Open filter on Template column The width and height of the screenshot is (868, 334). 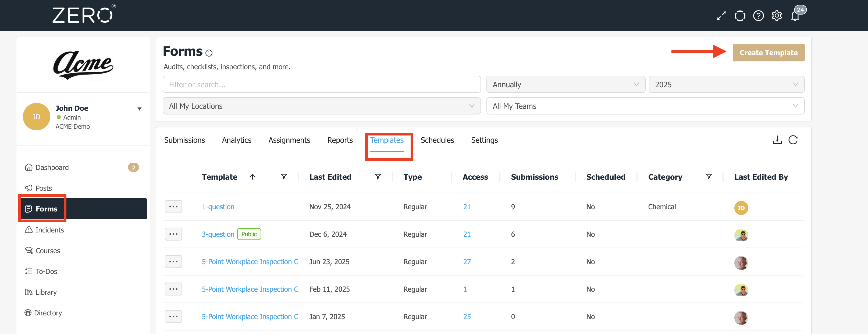[284, 177]
